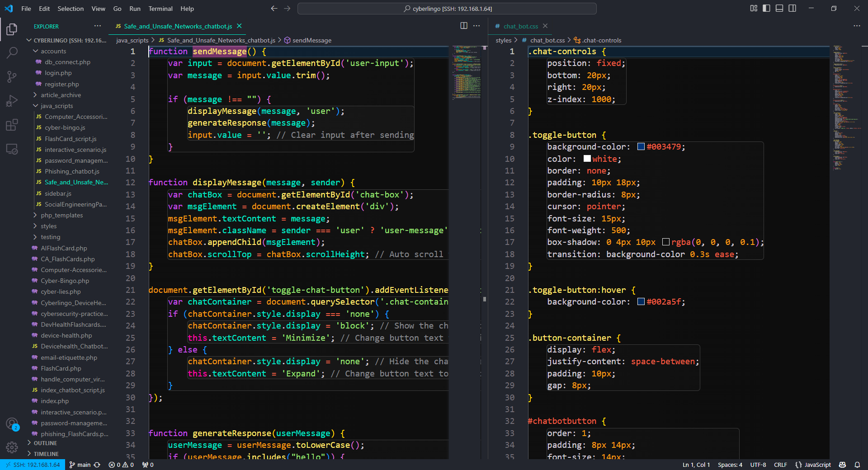Open Run and Debug view icon
868x470 pixels.
pyautogui.click(x=12, y=101)
